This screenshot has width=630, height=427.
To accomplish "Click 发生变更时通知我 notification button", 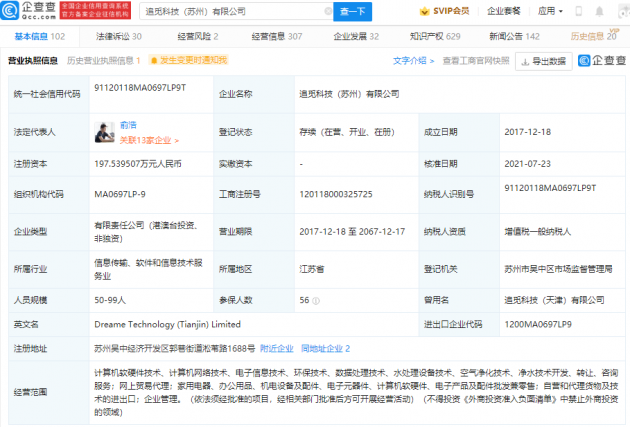I will pyautogui.click(x=188, y=60).
